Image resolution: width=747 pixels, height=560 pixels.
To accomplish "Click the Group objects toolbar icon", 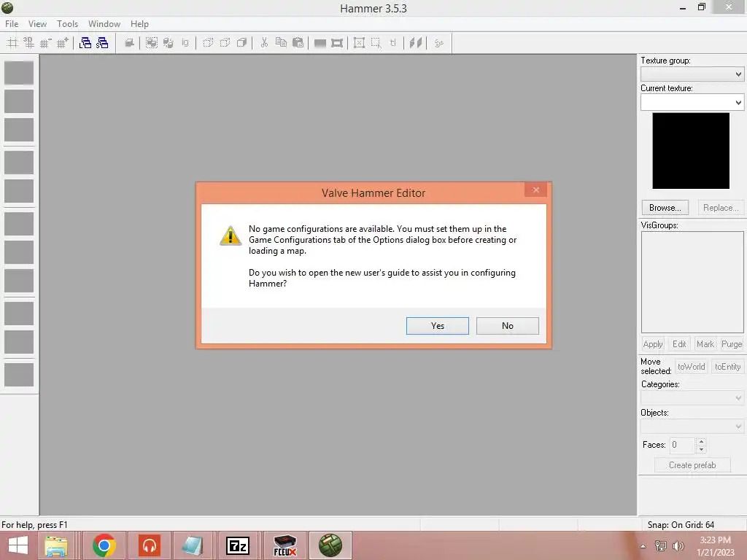I will pos(152,43).
